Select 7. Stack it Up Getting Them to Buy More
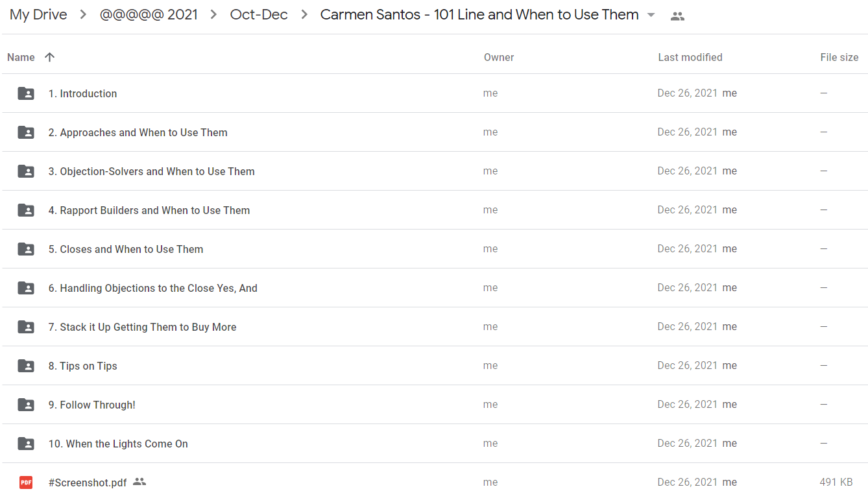The width and height of the screenshot is (868, 500). 435,327
